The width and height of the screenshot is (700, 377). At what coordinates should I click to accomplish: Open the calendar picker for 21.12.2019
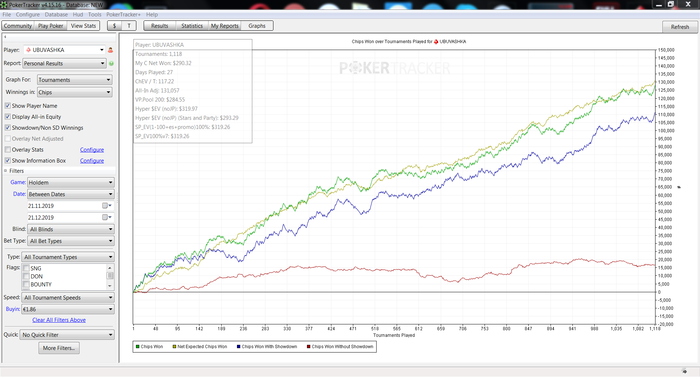coord(106,217)
